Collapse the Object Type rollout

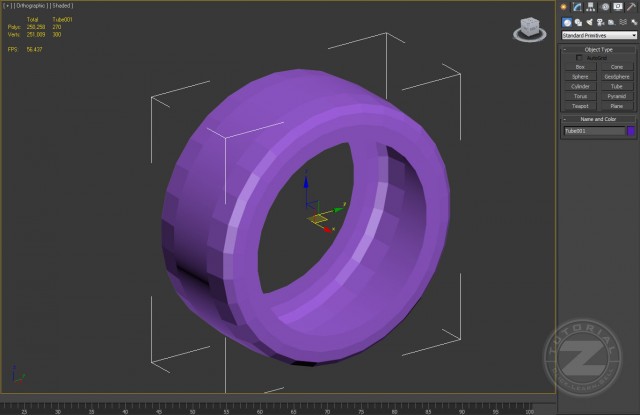click(598, 49)
